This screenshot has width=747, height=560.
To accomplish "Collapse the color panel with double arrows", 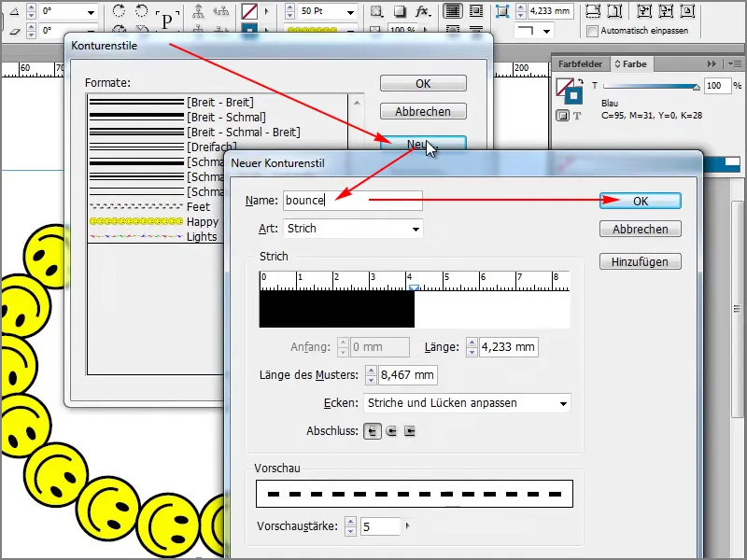I will 712,63.
